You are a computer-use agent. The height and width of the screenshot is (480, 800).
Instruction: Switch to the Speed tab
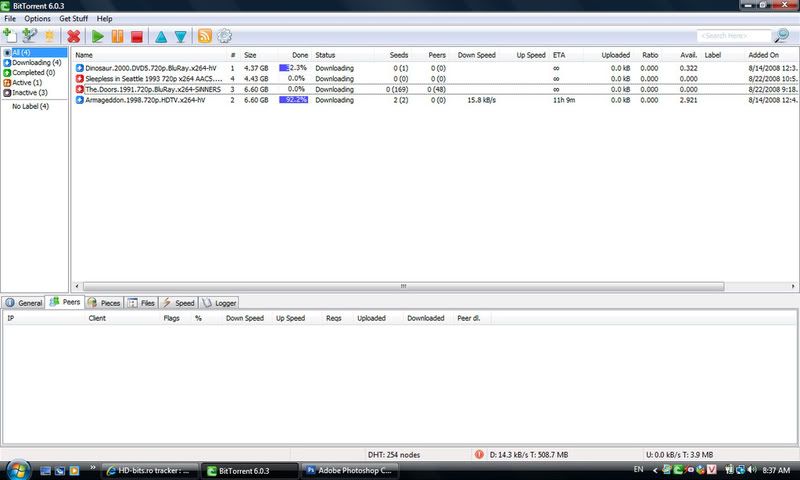pos(179,302)
